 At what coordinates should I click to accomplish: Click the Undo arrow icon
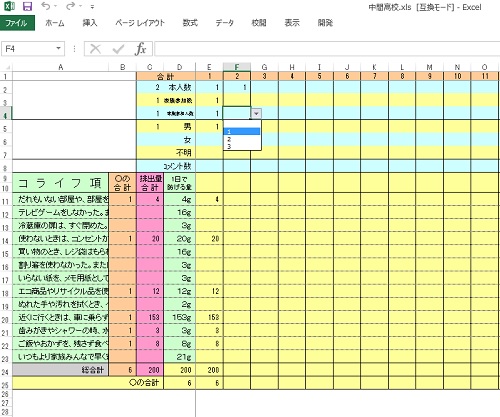tap(46, 6)
